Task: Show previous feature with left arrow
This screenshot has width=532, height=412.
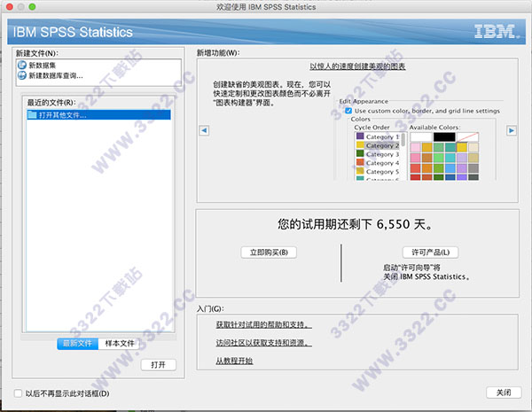Action: click(x=204, y=130)
